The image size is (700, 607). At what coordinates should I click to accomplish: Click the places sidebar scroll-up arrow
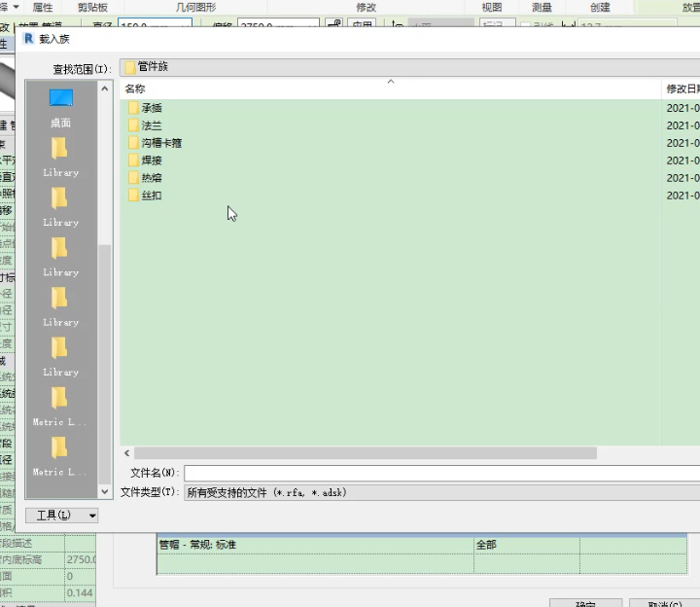[x=105, y=89]
